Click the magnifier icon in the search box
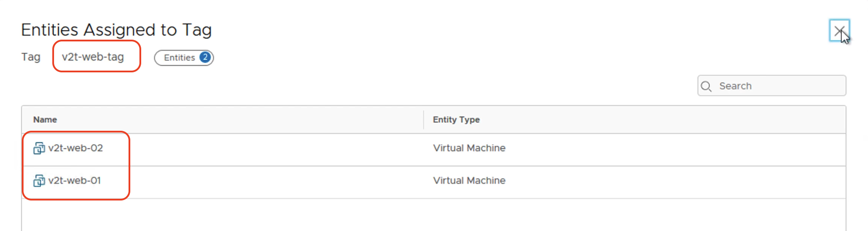 [x=706, y=86]
